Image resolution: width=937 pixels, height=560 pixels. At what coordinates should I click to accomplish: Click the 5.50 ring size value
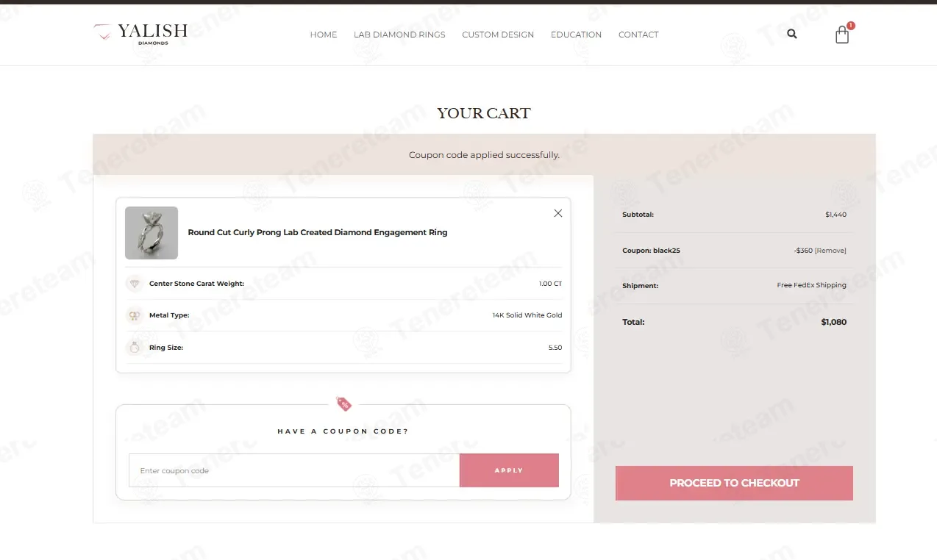click(x=555, y=348)
